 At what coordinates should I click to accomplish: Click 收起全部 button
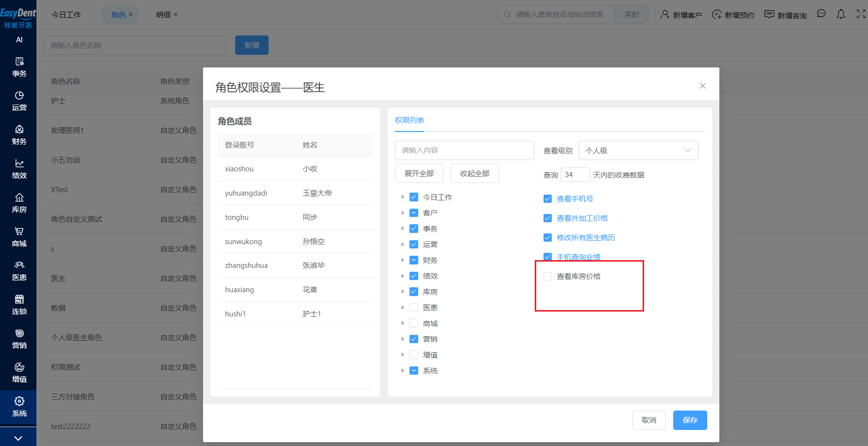475,173
